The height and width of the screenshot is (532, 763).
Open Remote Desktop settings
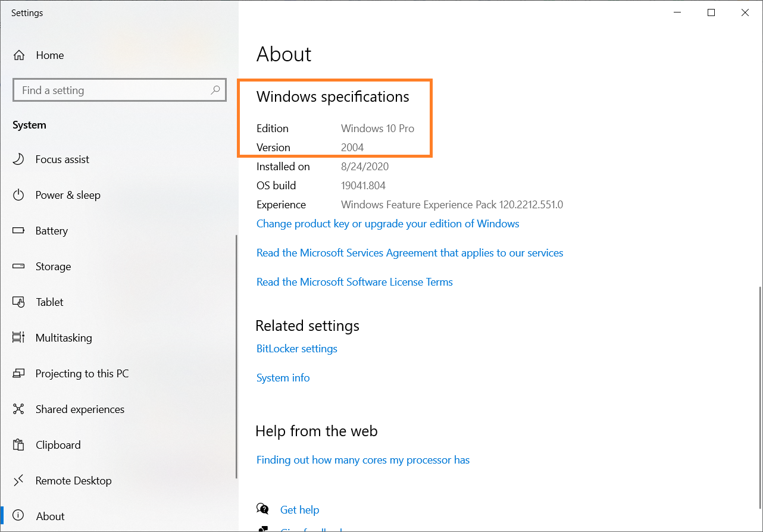[x=73, y=481]
